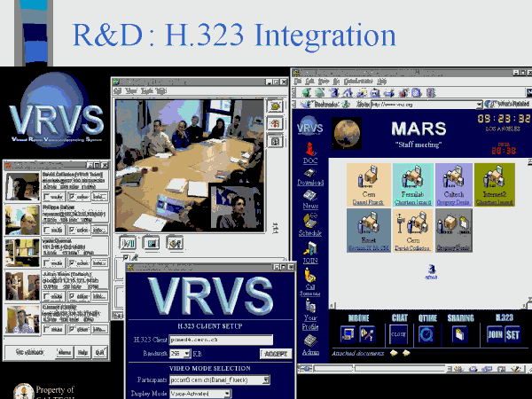Click the Download icon in the VRVS sidebar
Screen dimensions: 532x399
[x=310, y=173]
